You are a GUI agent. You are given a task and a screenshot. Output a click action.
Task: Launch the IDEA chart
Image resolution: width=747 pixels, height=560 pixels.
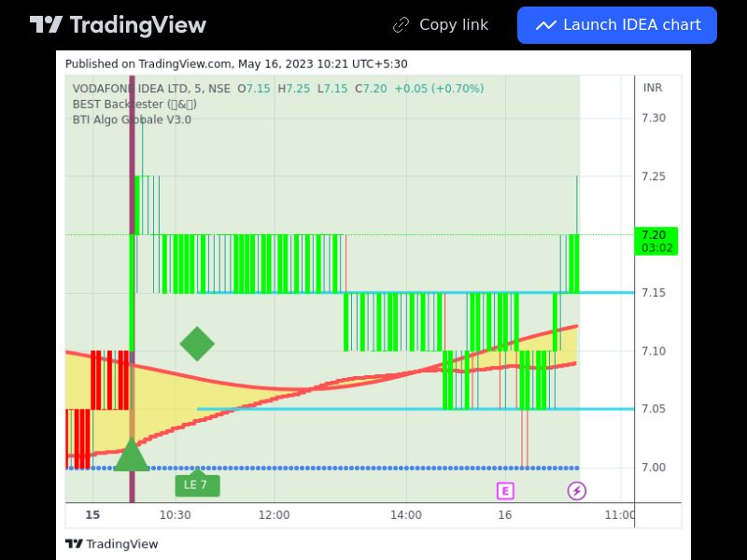[x=617, y=25]
